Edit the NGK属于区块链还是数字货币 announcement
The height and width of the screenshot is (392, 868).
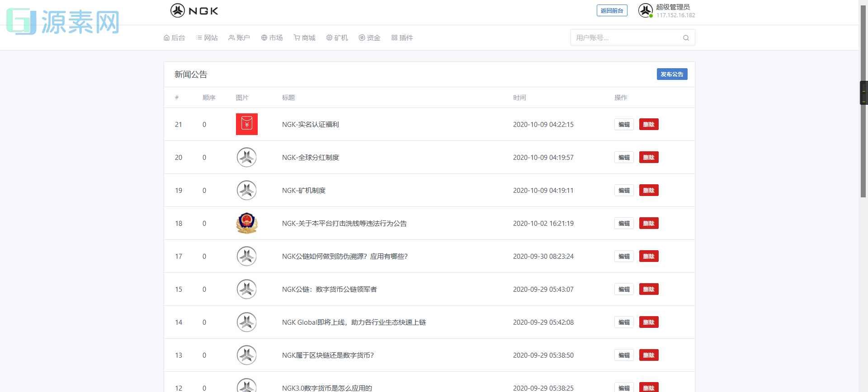(x=624, y=355)
